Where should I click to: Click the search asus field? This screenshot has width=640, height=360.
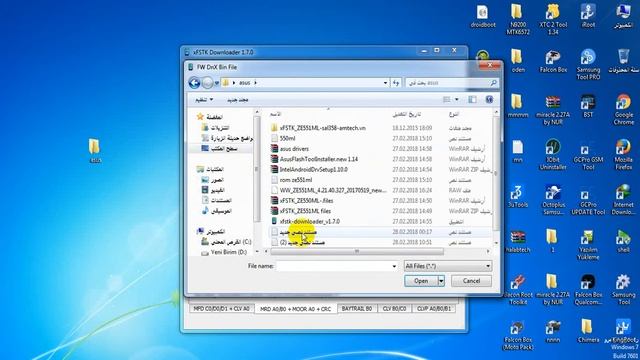(451, 83)
